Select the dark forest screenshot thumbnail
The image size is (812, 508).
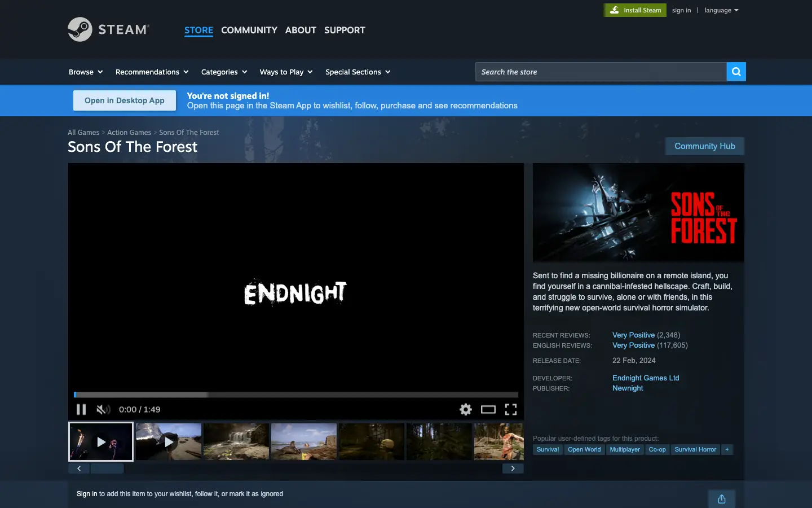tap(439, 442)
